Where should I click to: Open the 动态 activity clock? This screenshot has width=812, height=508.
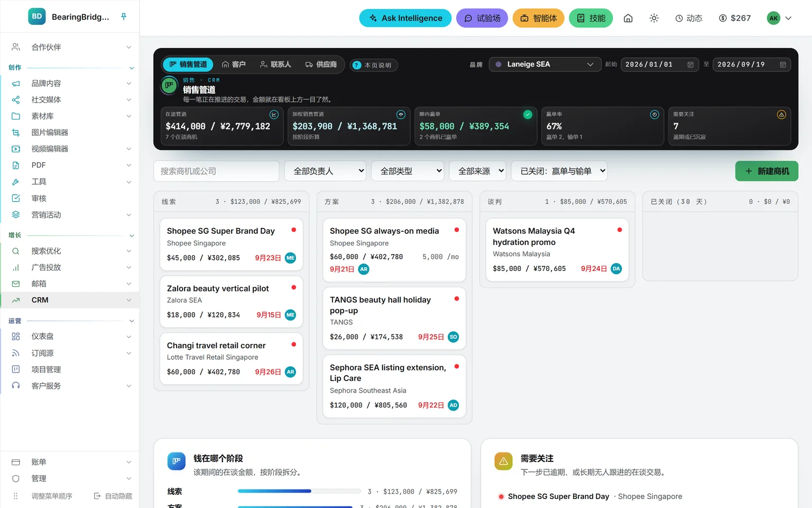click(689, 18)
